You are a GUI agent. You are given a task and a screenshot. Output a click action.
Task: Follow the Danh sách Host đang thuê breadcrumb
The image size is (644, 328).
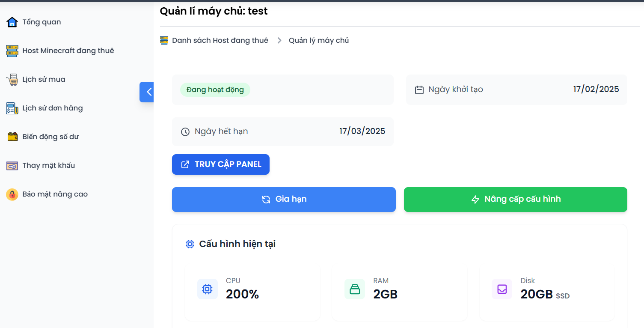point(220,41)
